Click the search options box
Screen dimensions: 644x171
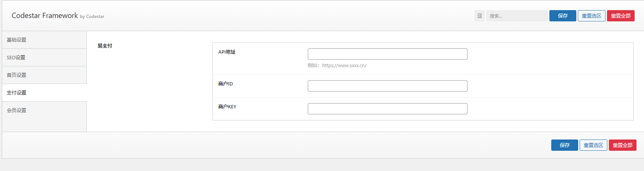pos(517,16)
